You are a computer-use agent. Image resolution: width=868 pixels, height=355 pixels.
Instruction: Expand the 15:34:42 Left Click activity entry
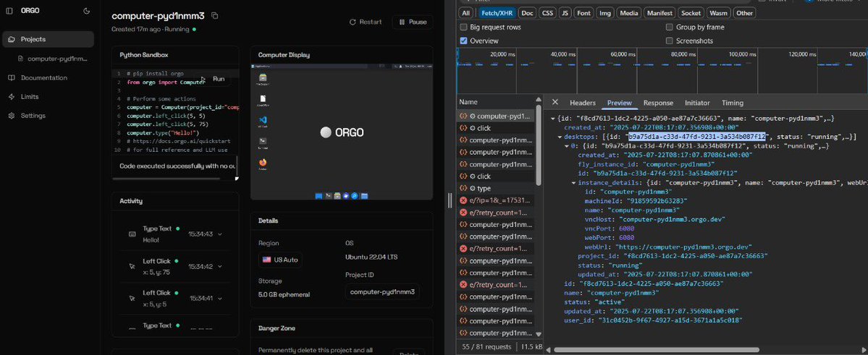(220, 267)
